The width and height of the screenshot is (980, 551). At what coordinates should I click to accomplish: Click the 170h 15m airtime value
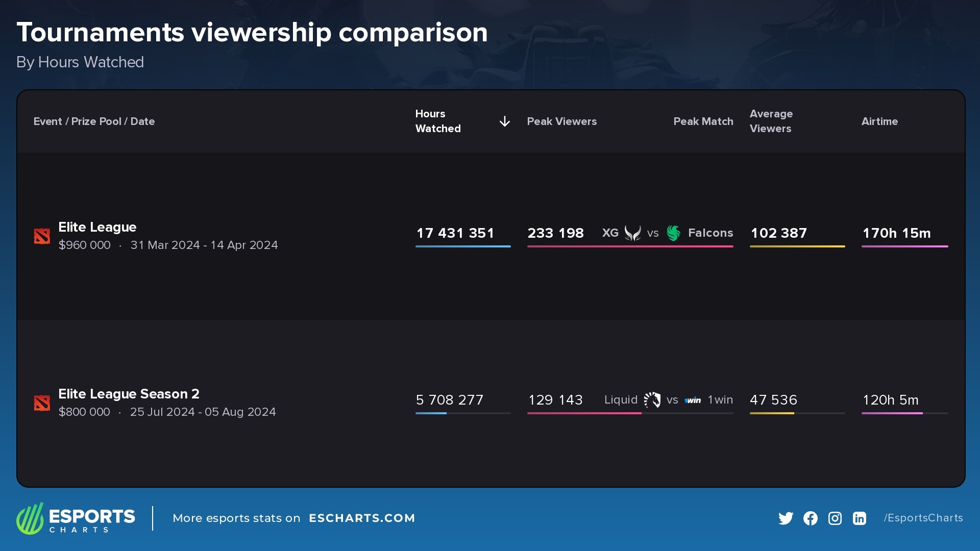pyautogui.click(x=897, y=233)
